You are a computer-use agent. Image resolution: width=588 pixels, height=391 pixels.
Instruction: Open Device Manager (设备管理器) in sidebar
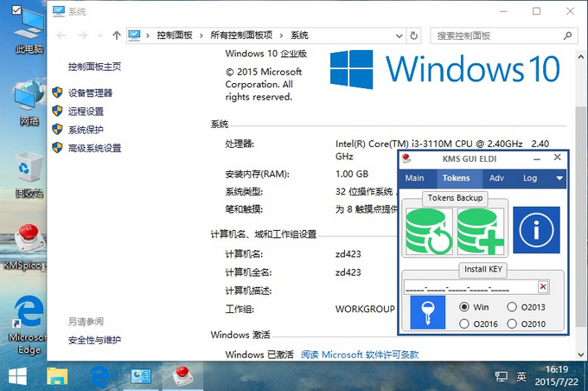pos(90,93)
